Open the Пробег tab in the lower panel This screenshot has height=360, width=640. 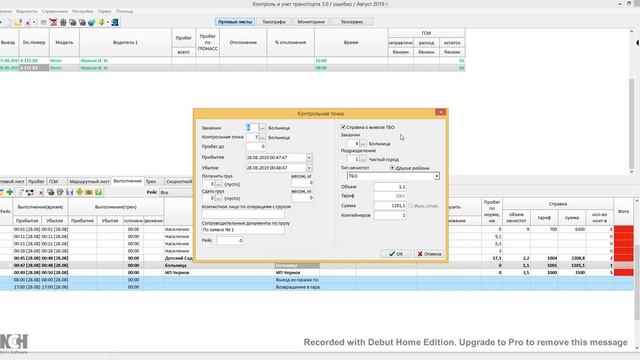pos(36,181)
